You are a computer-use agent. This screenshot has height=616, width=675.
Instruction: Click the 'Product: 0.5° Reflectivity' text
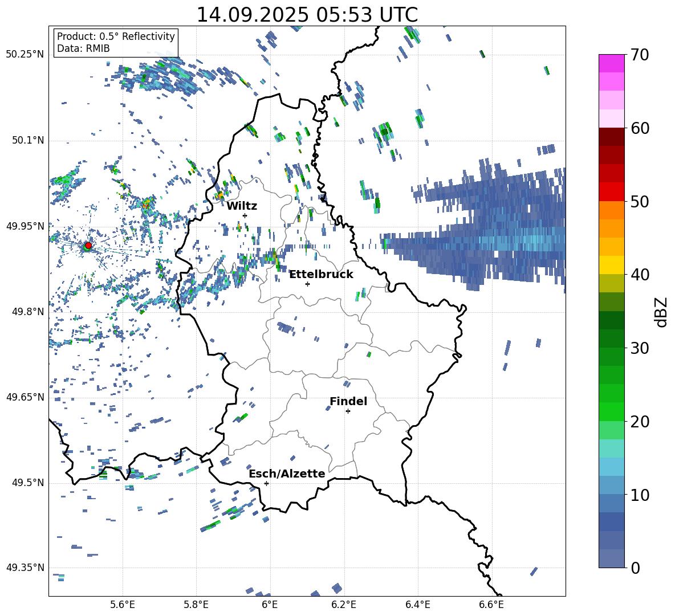click(x=116, y=36)
